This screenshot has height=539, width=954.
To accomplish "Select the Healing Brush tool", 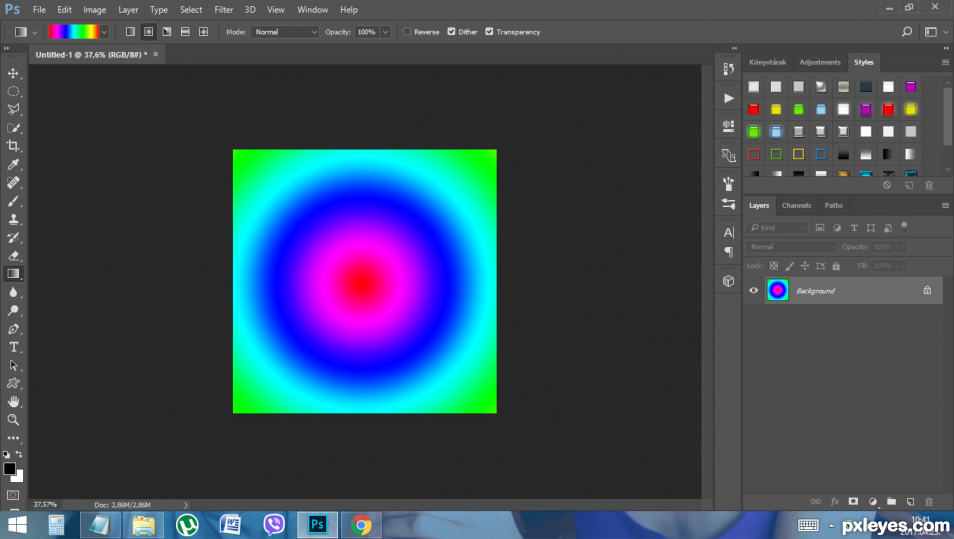I will (x=13, y=183).
